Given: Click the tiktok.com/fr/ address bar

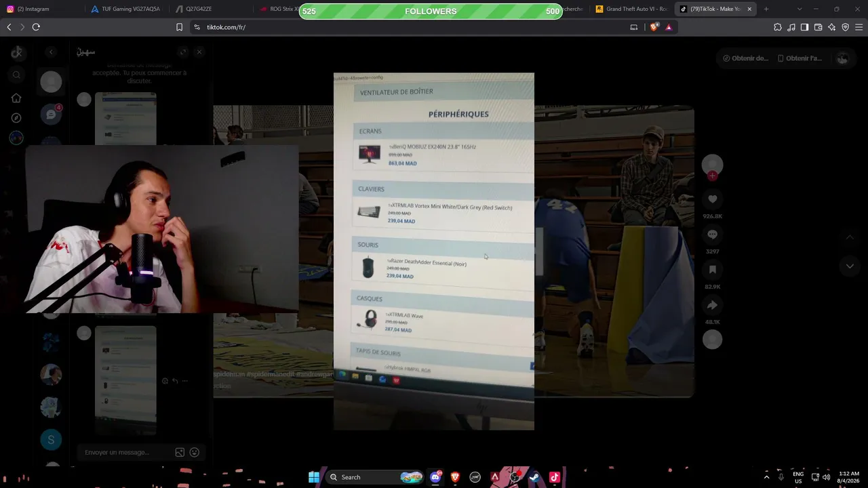Looking at the screenshot, I should (x=407, y=27).
